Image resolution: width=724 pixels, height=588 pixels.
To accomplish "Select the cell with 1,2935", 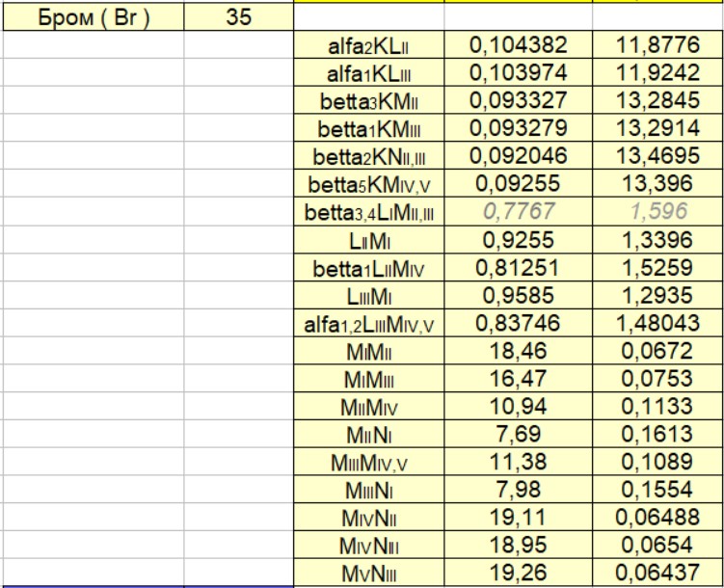I will (658, 295).
